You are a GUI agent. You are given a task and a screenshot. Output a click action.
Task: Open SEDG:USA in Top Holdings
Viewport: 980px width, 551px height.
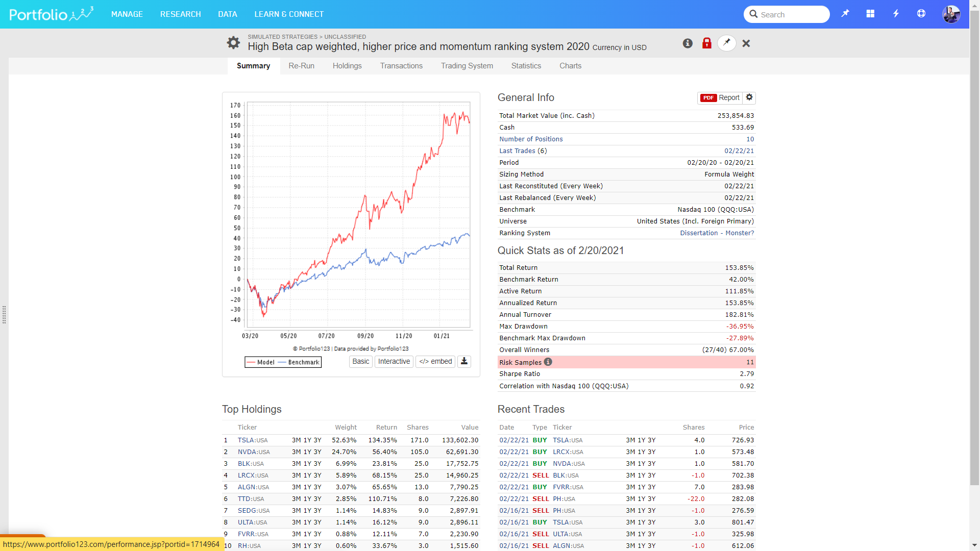point(254,510)
